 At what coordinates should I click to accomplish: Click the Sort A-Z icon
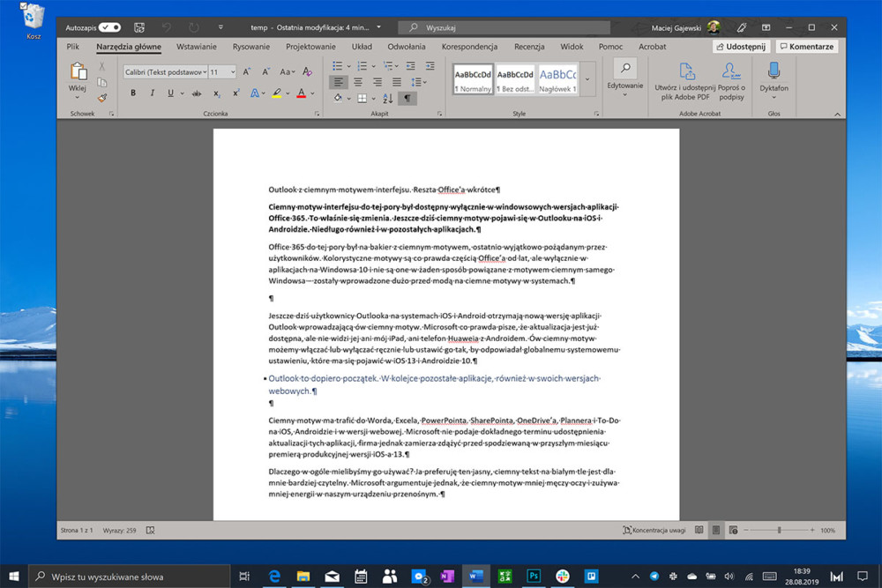pyautogui.click(x=387, y=99)
